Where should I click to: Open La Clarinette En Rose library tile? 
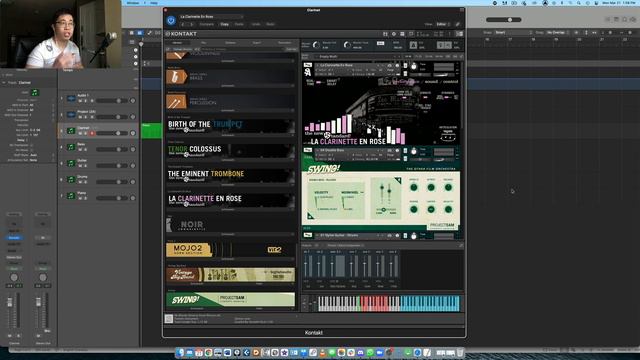230,200
